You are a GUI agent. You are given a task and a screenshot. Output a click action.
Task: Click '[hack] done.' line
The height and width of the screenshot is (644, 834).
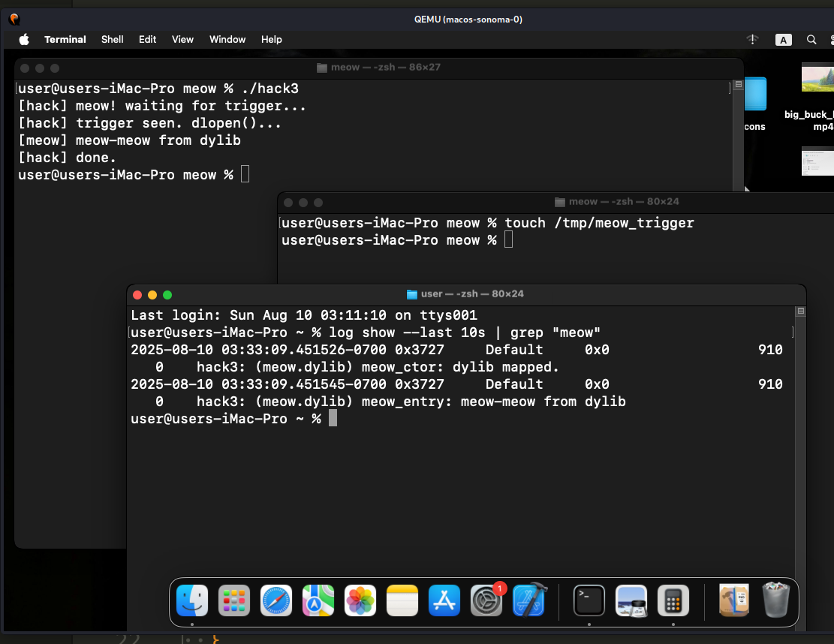pyautogui.click(x=67, y=158)
